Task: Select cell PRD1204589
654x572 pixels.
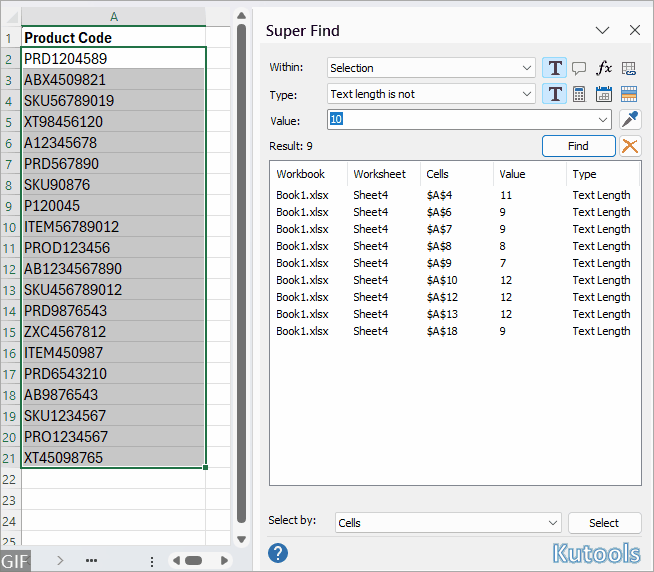Action: [113, 58]
